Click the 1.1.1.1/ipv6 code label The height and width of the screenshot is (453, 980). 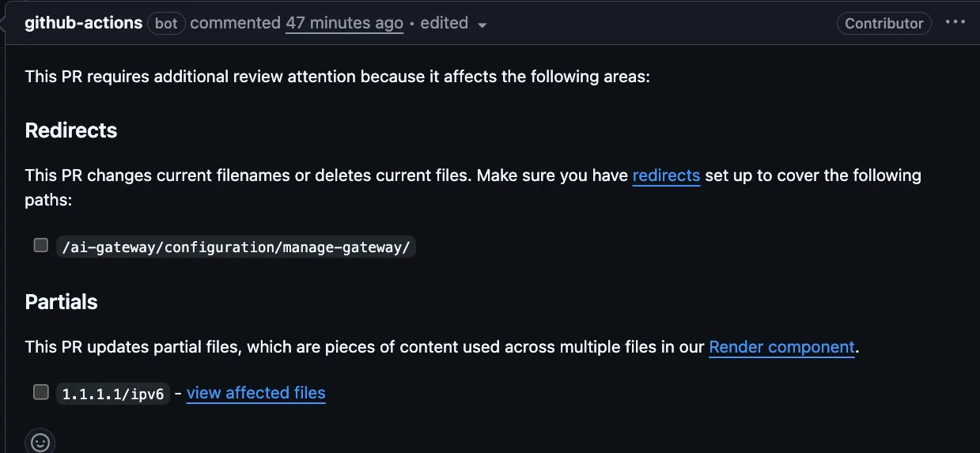click(x=113, y=394)
